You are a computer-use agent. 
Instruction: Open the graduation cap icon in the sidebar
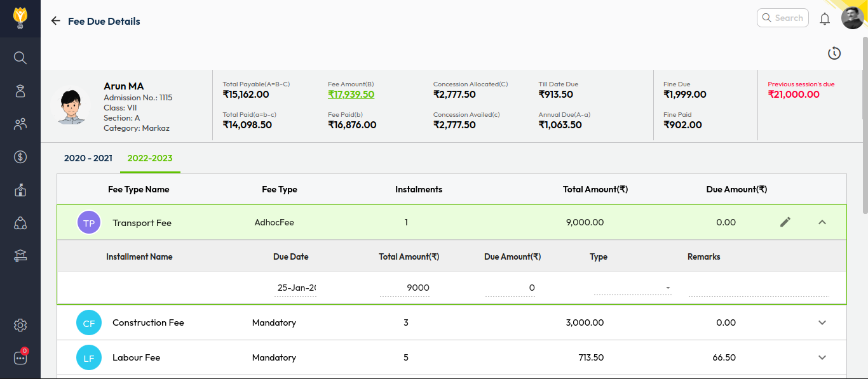pos(20,256)
